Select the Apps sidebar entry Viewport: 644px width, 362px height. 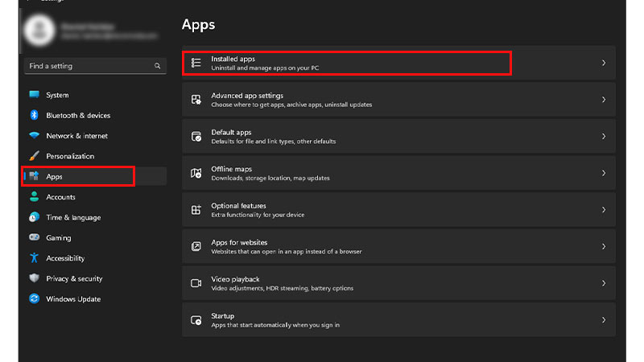click(x=95, y=176)
